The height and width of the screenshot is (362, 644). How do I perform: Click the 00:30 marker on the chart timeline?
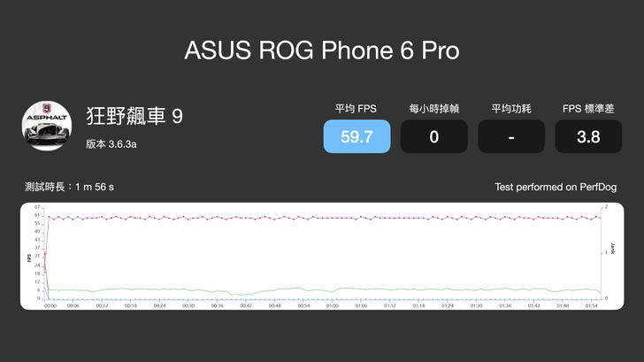coord(188,305)
